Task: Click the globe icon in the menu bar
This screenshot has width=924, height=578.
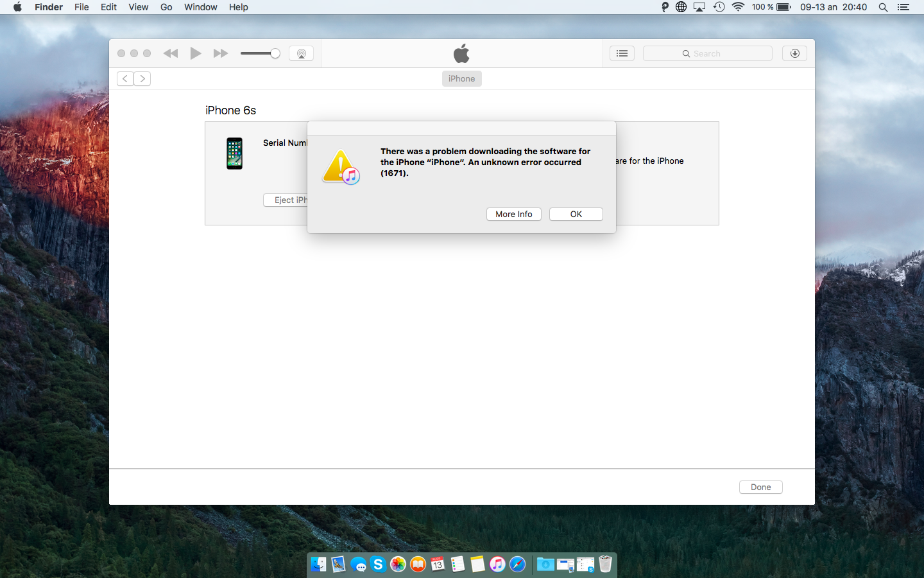Action: coord(681,7)
